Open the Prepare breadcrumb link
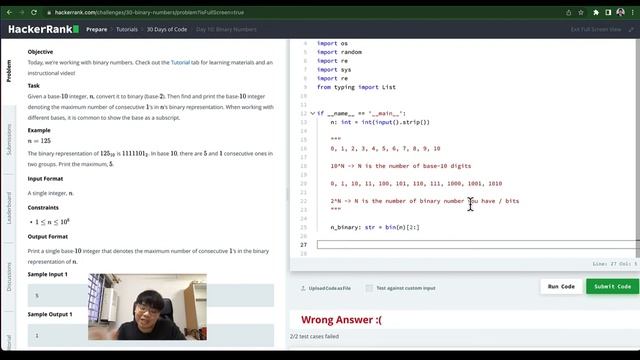Screen dimensions: 640x360 pos(96,29)
